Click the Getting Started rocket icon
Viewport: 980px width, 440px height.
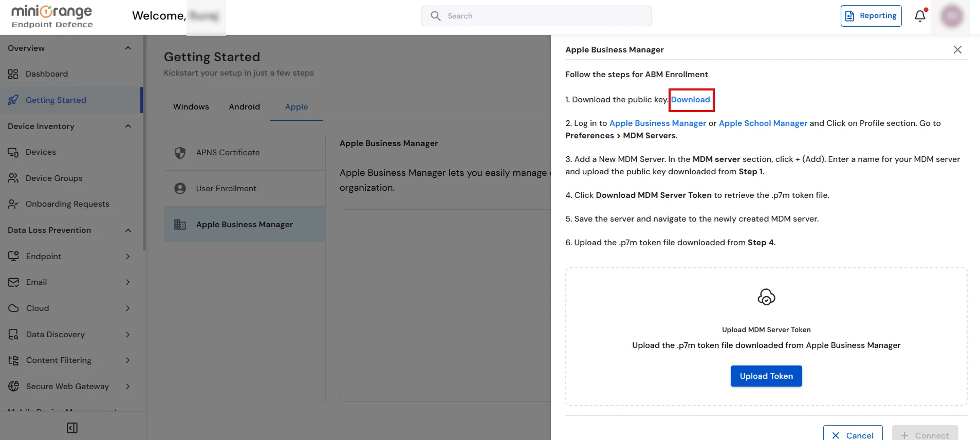(13, 100)
